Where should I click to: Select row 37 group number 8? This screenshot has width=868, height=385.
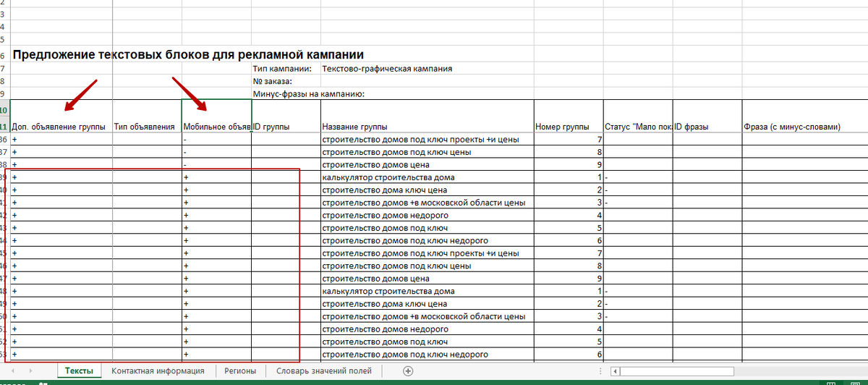(x=568, y=152)
